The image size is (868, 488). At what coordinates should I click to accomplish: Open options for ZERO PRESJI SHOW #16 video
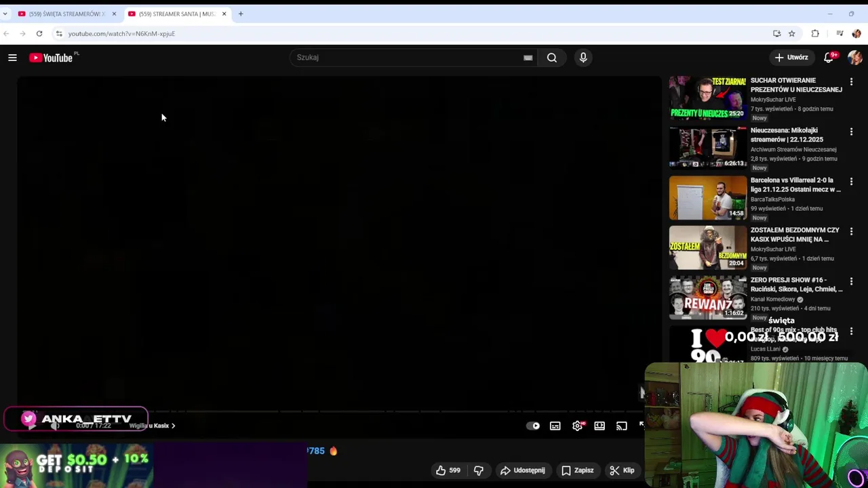[x=851, y=281]
